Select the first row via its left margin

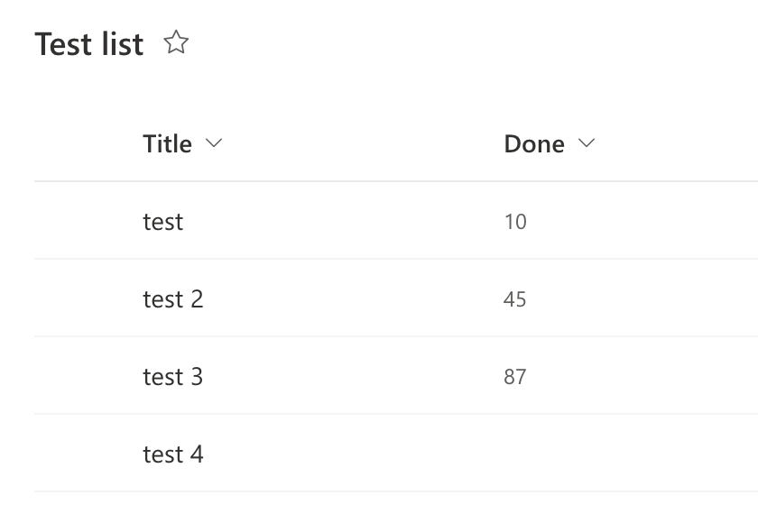tap(81, 222)
